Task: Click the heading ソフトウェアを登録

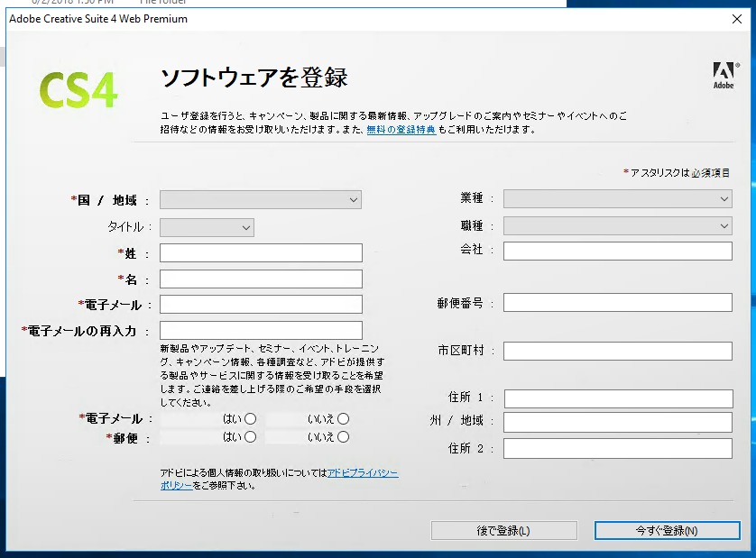Action: tap(254, 78)
